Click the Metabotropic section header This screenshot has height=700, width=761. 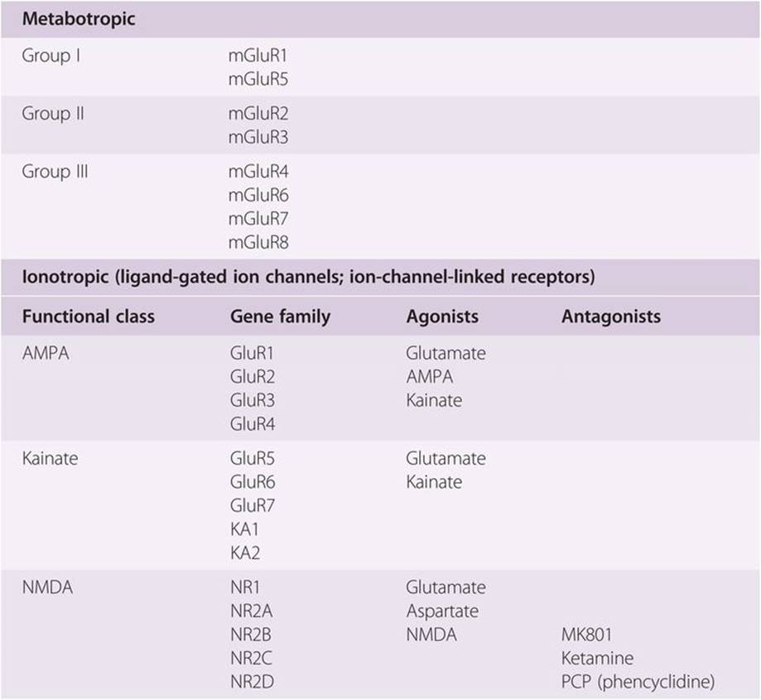coord(78,19)
